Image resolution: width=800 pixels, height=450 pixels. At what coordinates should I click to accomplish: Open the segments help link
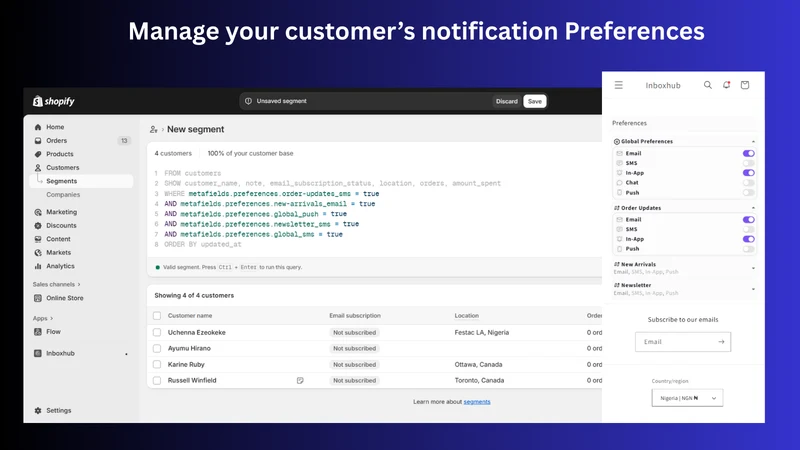click(x=477, y=402)
